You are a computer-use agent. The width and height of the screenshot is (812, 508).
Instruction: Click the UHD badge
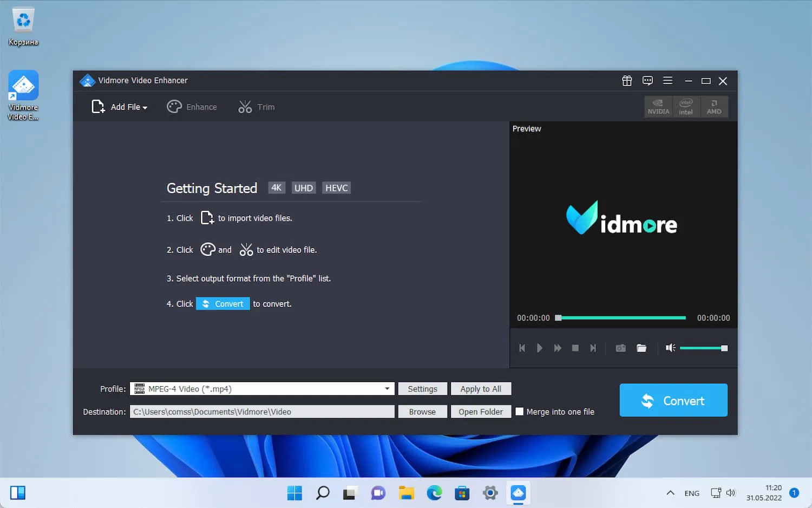pyautogui.click(x=303, y=188)
